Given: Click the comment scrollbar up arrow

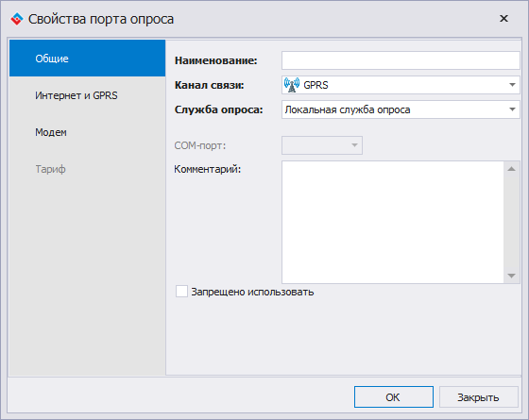Looking at the screenshot, I should coord(511,169).
